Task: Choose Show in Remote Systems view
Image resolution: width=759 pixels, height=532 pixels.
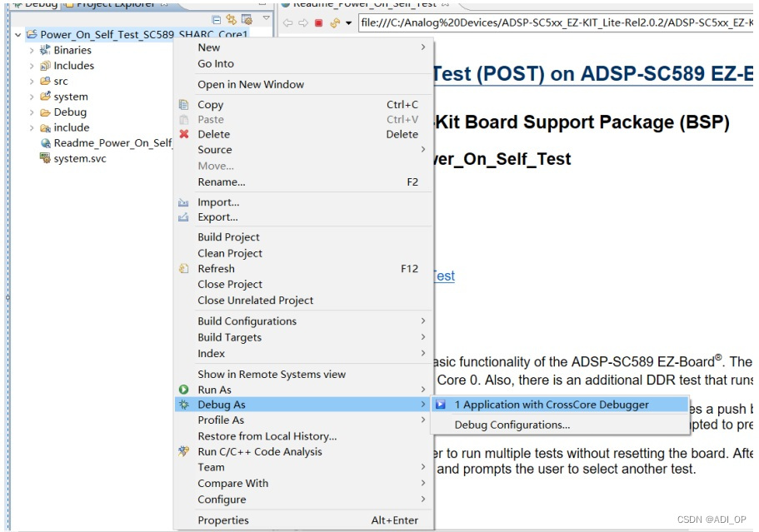Action: [x=303, y=374]
